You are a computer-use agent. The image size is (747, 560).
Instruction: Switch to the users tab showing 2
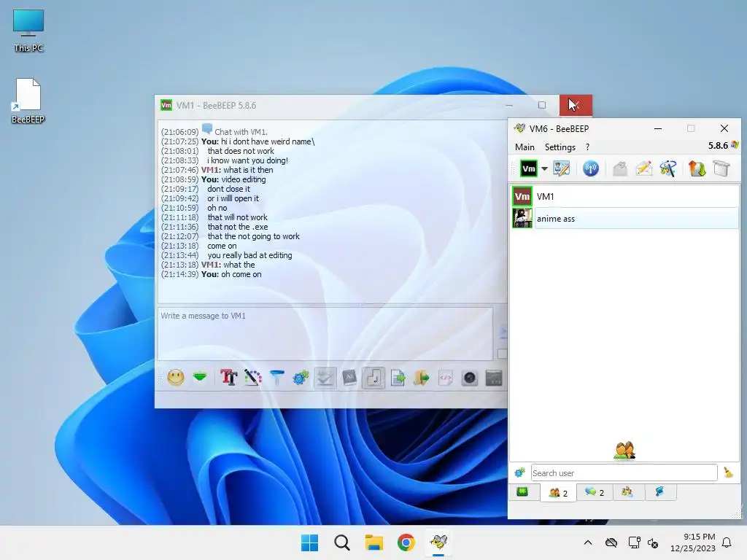(558, 492)
